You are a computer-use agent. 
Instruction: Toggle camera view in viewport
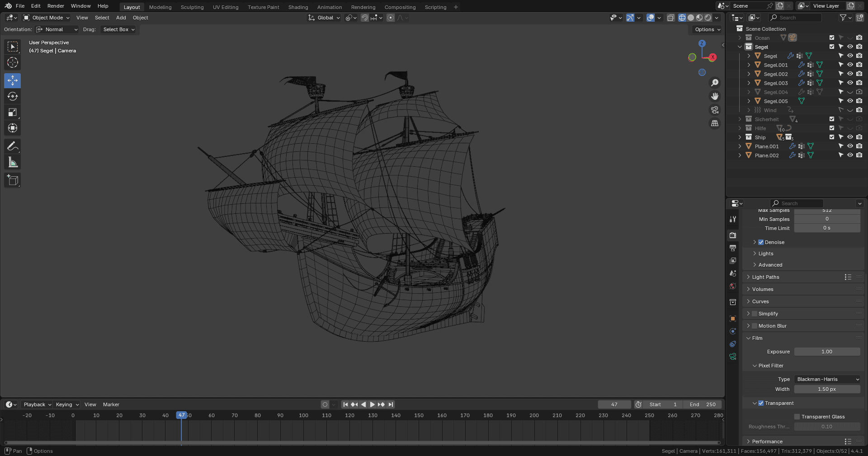(x=715, y=110)
